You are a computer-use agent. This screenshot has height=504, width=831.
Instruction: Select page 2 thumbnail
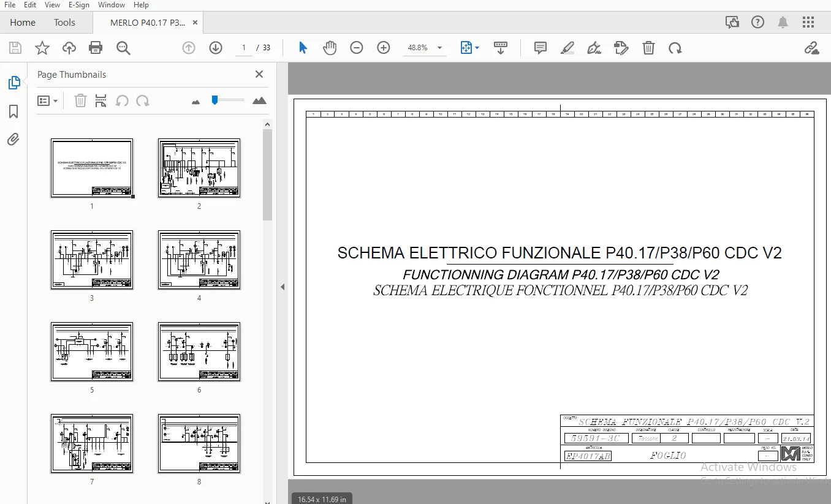pyautogui.click(x=199, y=168)
